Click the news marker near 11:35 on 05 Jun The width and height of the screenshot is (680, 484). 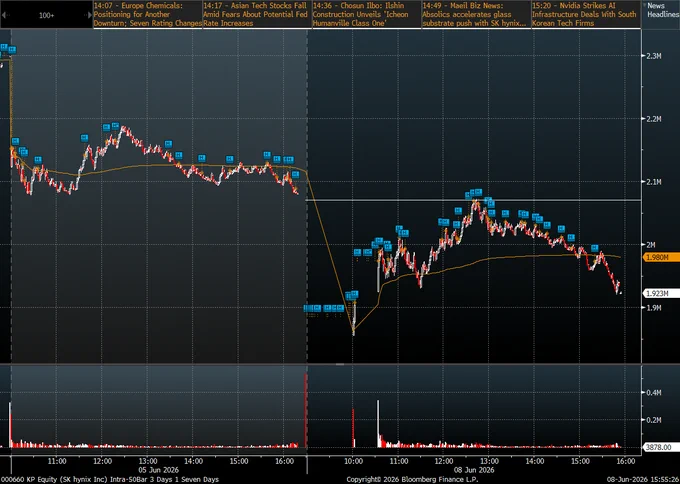(x=84, y=138)
